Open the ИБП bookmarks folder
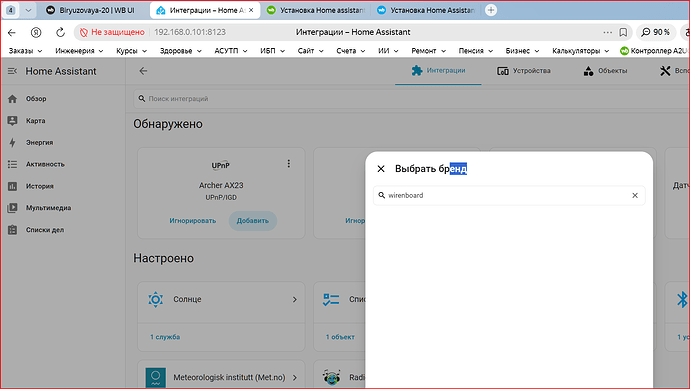690x389 pixels. pos(272,51)
